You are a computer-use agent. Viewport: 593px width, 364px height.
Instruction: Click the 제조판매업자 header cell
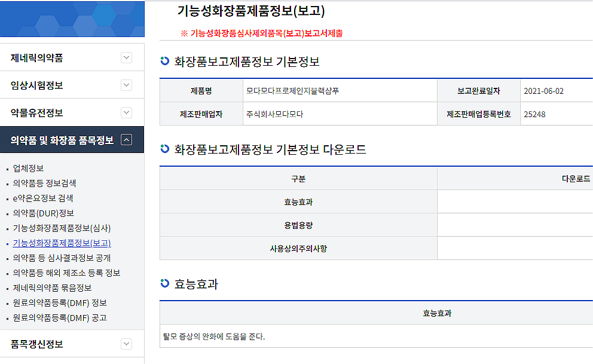(201, 114)
